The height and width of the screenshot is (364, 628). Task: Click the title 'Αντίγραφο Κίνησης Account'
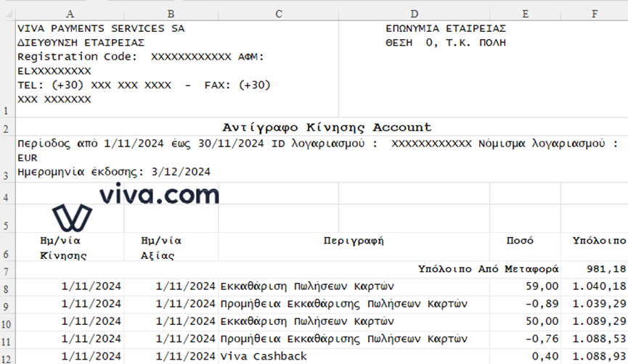327,127
